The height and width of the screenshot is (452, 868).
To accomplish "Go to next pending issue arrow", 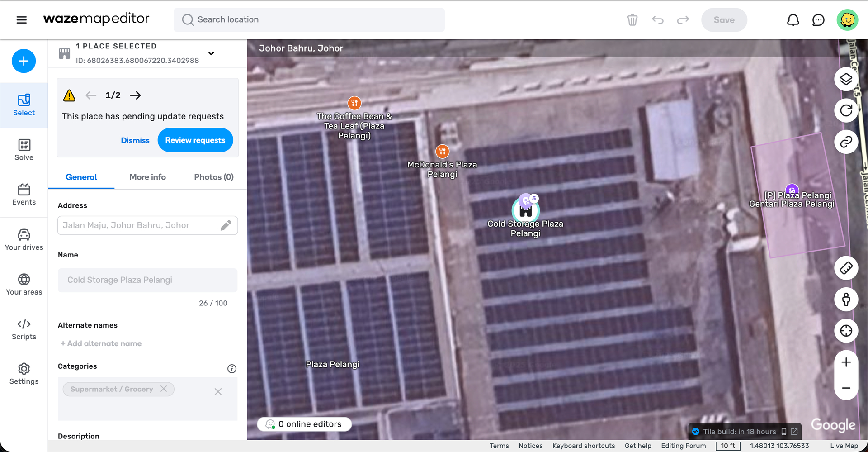I will pyautogui.click(x=135, y=95).
